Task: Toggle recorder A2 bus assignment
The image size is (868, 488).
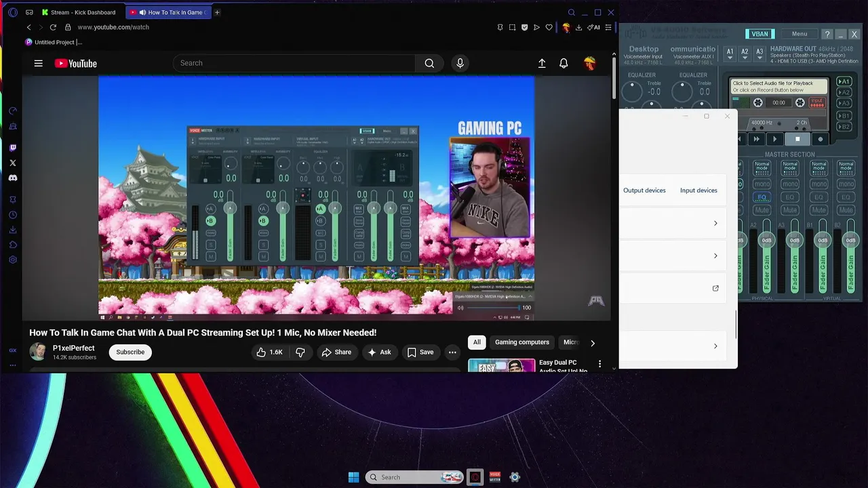Action: pos(844,92)
